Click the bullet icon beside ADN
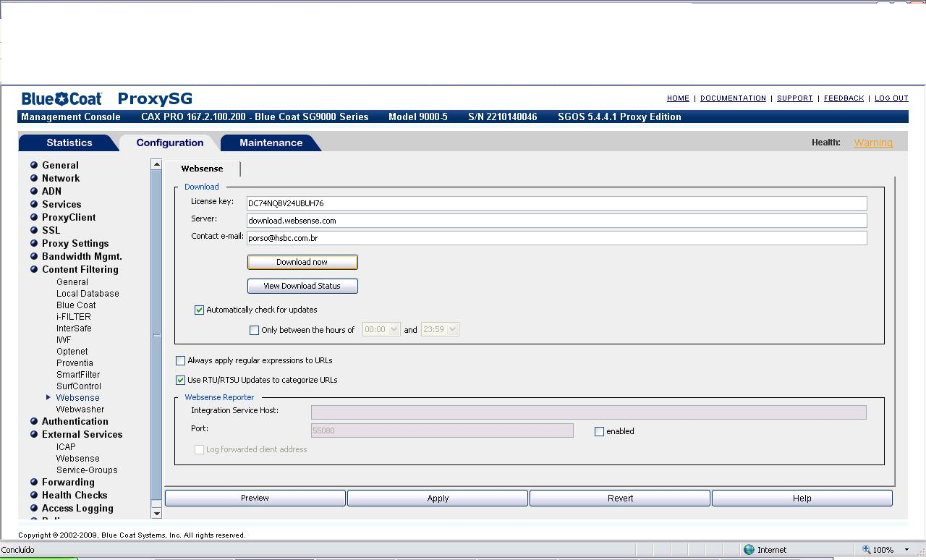This screenshot has width=926, height=560. (x=34, y=191)
